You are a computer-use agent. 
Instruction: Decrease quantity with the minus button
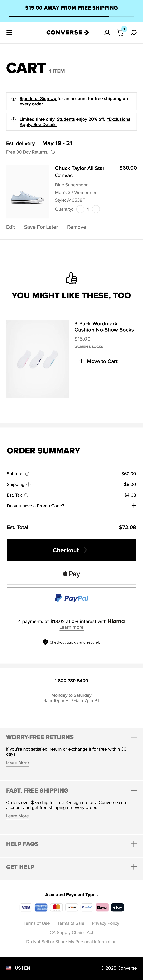80,209
